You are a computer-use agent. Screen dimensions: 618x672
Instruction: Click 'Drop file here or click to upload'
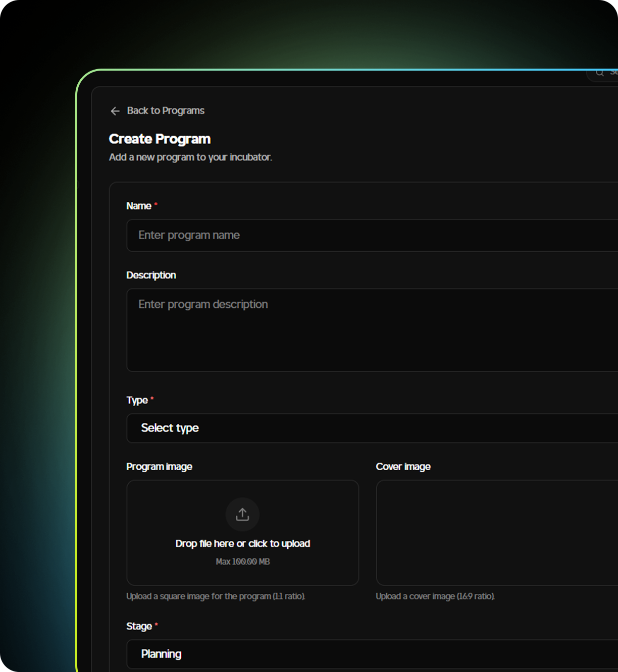point(242,544)
